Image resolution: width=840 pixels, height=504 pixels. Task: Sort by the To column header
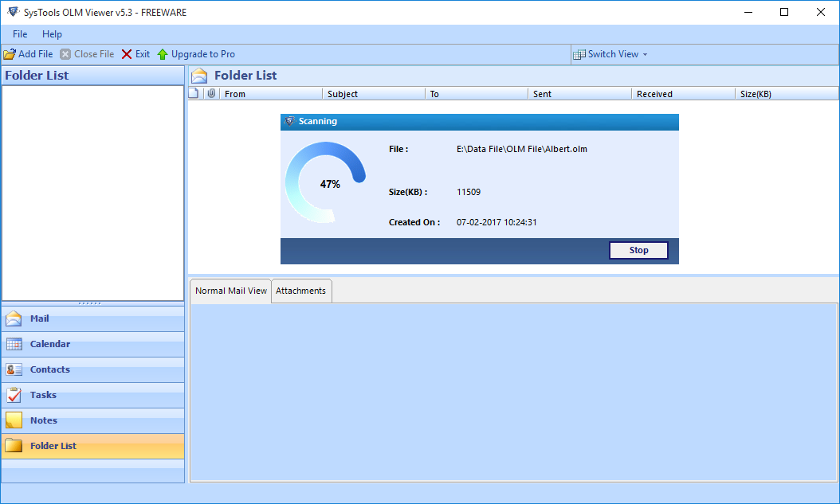[477, 94]
